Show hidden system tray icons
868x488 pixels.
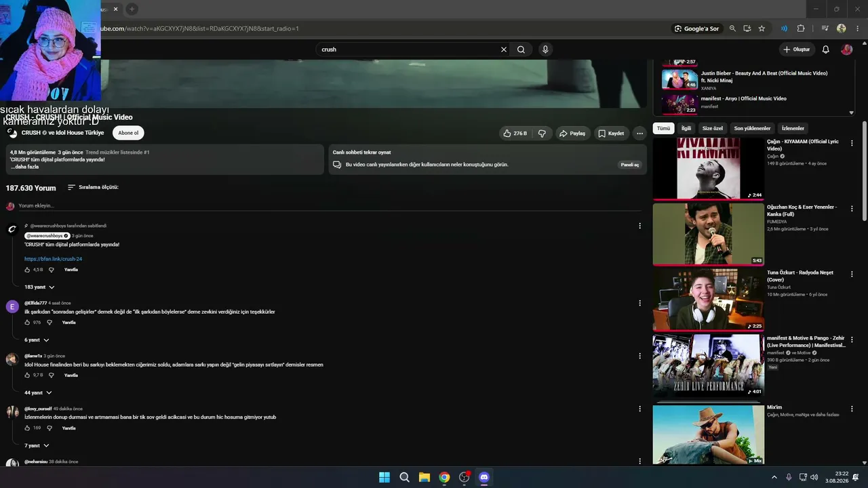(774, 477)
